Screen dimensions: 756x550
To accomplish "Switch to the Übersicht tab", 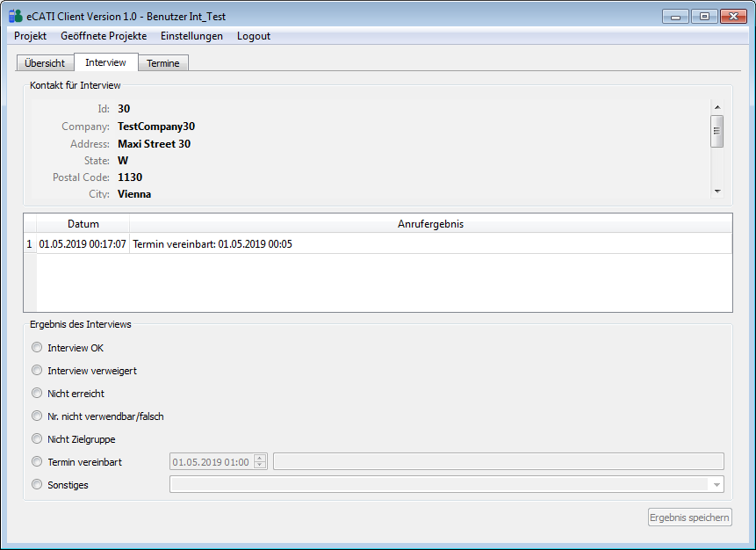I will click(x=45, y=63).
